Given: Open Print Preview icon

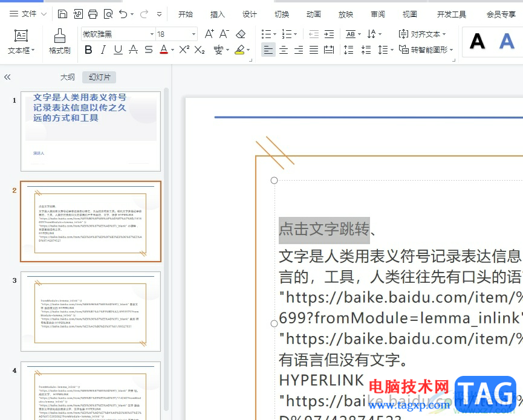Looking at the screenshot, I should pyautogui.click(x=108, y=14).
